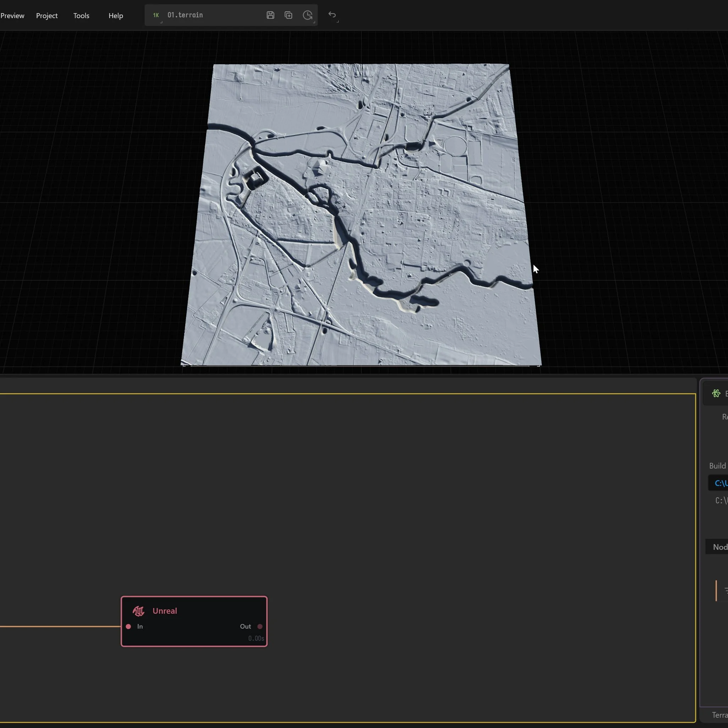Click the 1K resolution indicator
The image size is (728, 728).
click(x=155, y=15)
